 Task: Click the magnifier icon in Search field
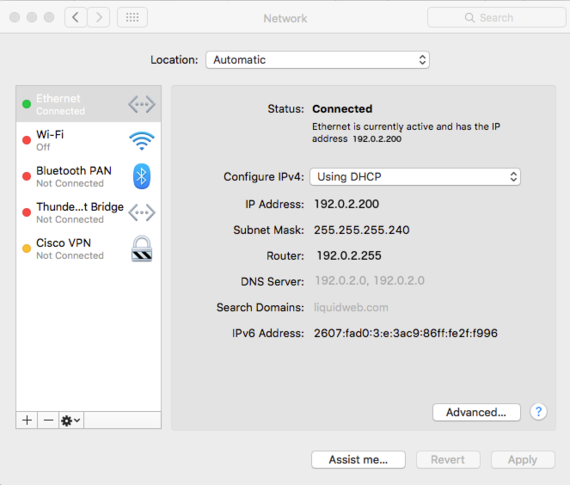[x=470, y=17]
